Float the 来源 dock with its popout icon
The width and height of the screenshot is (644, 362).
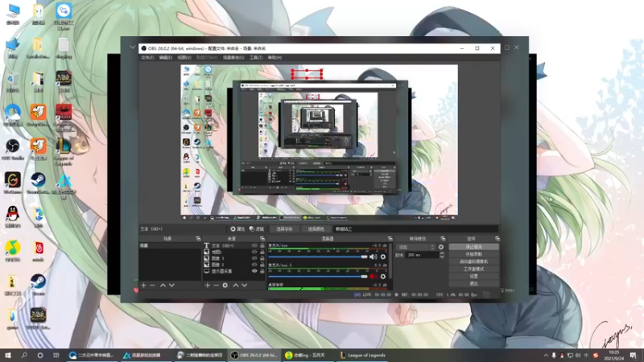coord(262,238)
